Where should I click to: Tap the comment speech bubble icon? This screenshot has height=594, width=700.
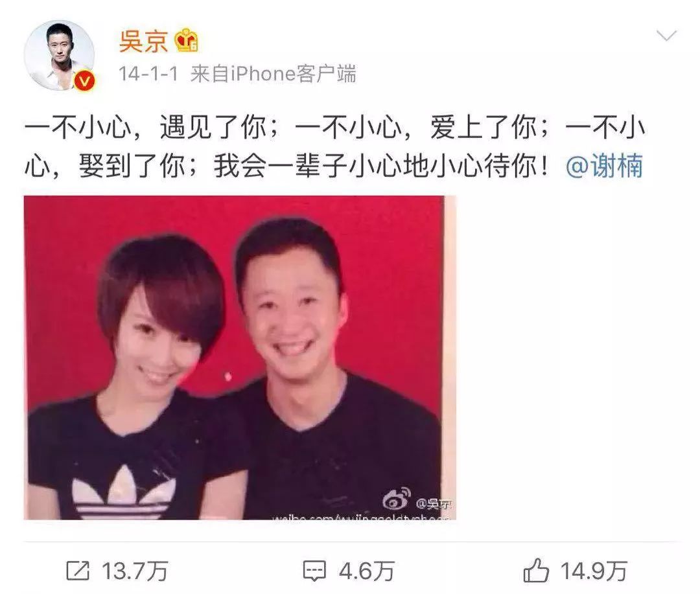(x=314, y=571)
